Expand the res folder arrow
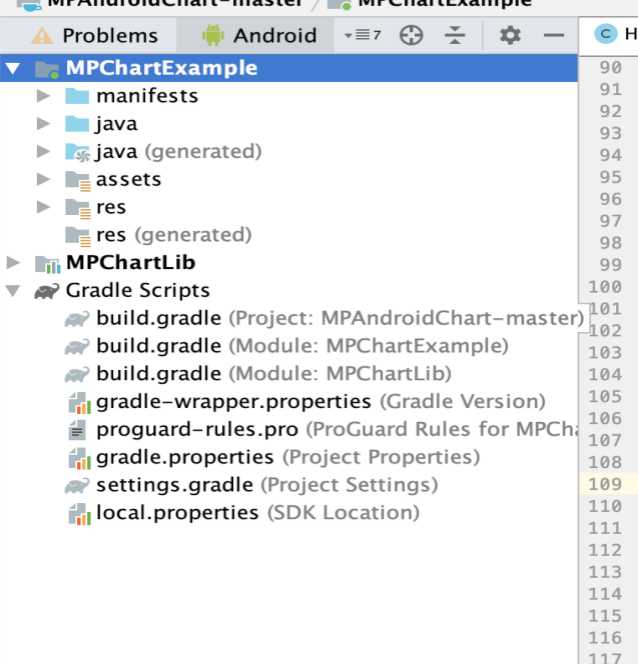 point(43,207)
